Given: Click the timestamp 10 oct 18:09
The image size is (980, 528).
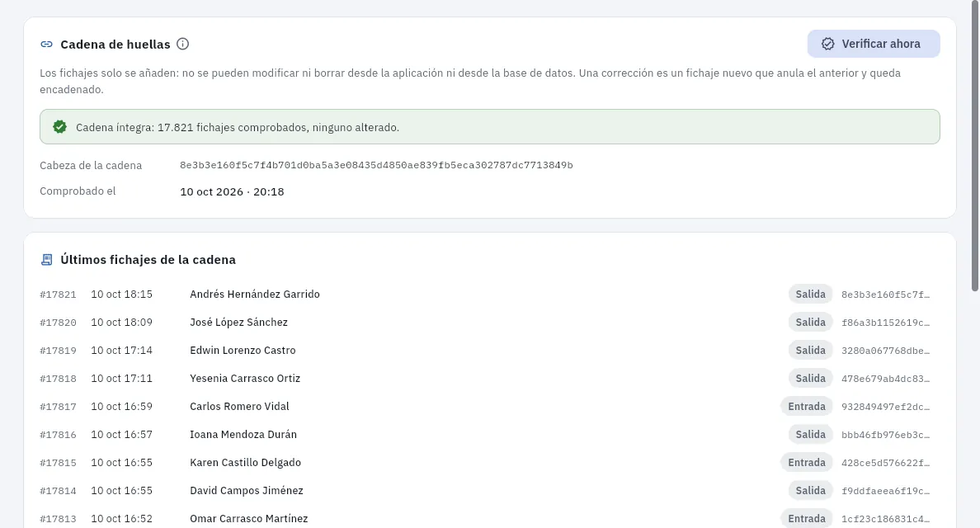Looking at the screenshot, I should 122,323.
